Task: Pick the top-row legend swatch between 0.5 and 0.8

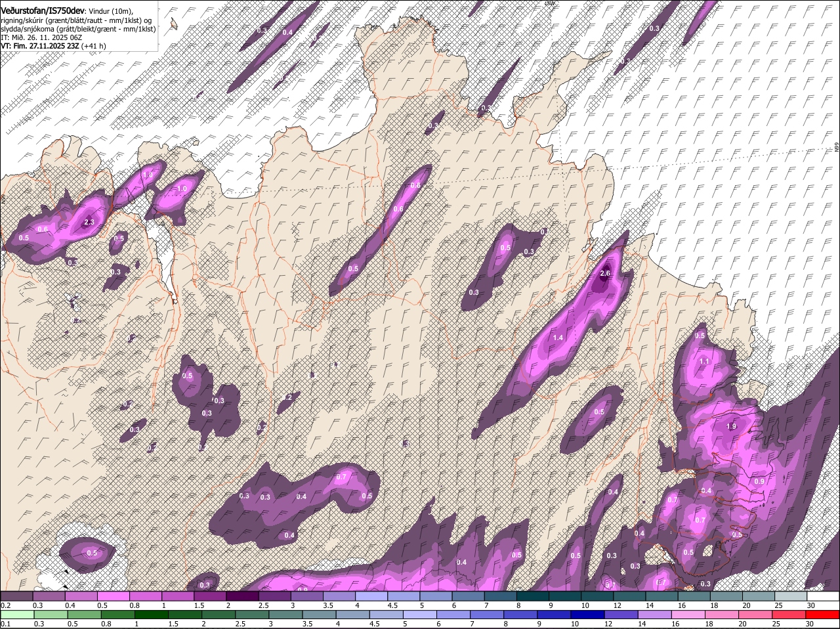Action: [113, 596]
